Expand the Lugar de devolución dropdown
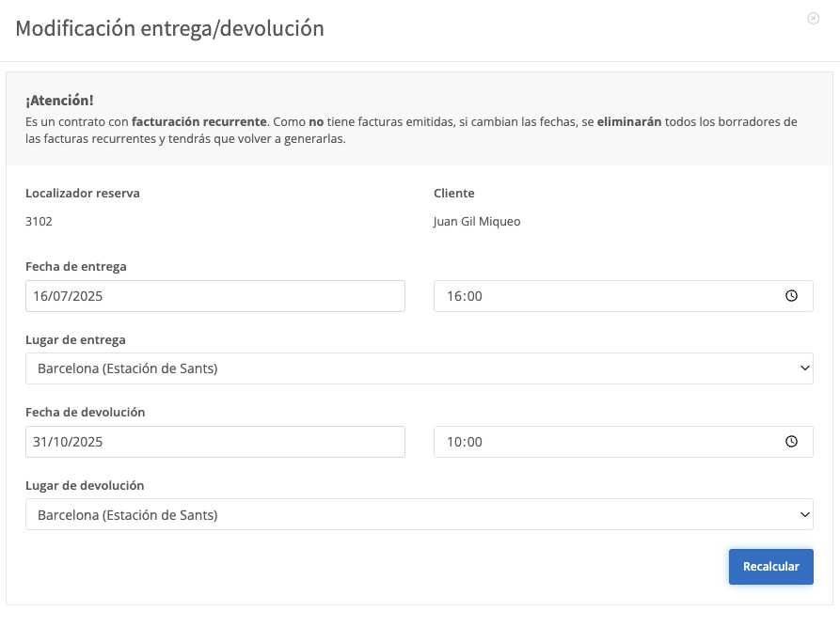Screen dimensions: 840x627 pos(420,514)
